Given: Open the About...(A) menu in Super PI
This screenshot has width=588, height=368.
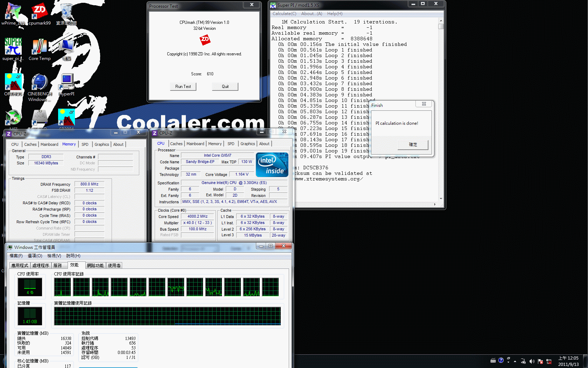Looking at the screenshot, I should tap(311, 14).
